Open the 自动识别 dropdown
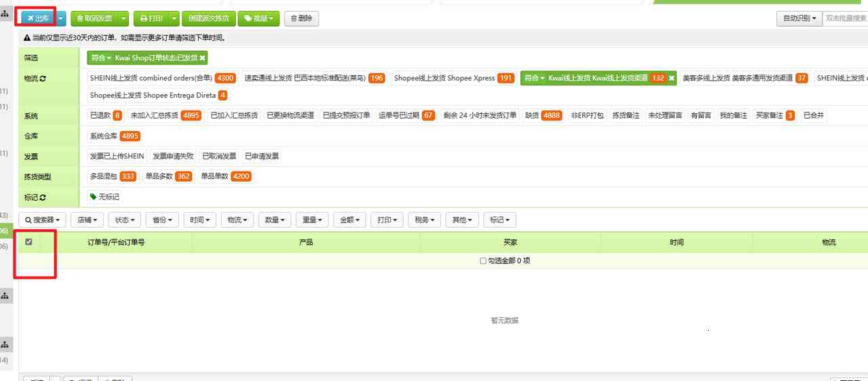Screen dimensions: 868x381 pos(799,18)
